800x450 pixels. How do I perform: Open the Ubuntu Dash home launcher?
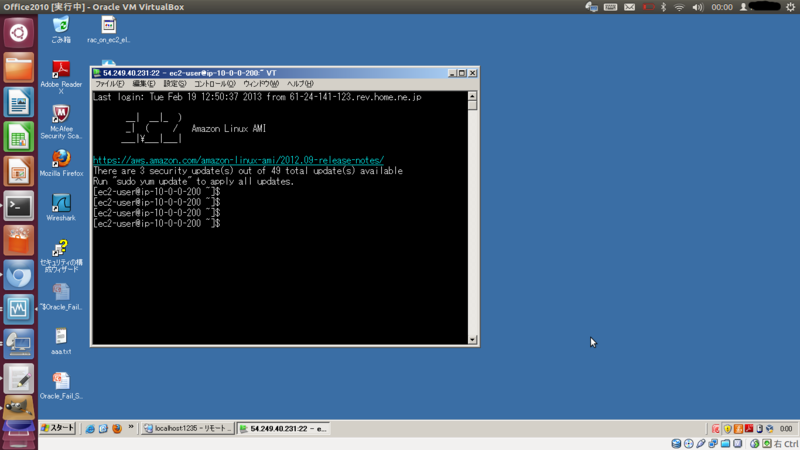pos(18,33)
